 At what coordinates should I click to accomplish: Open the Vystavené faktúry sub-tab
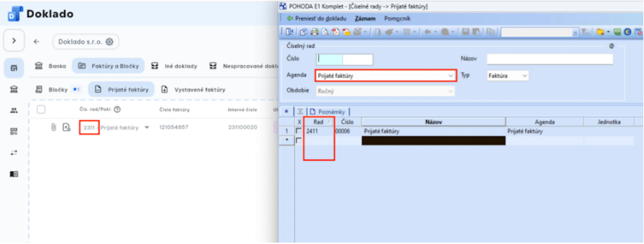pyautogui.click(x=194, y=89)
